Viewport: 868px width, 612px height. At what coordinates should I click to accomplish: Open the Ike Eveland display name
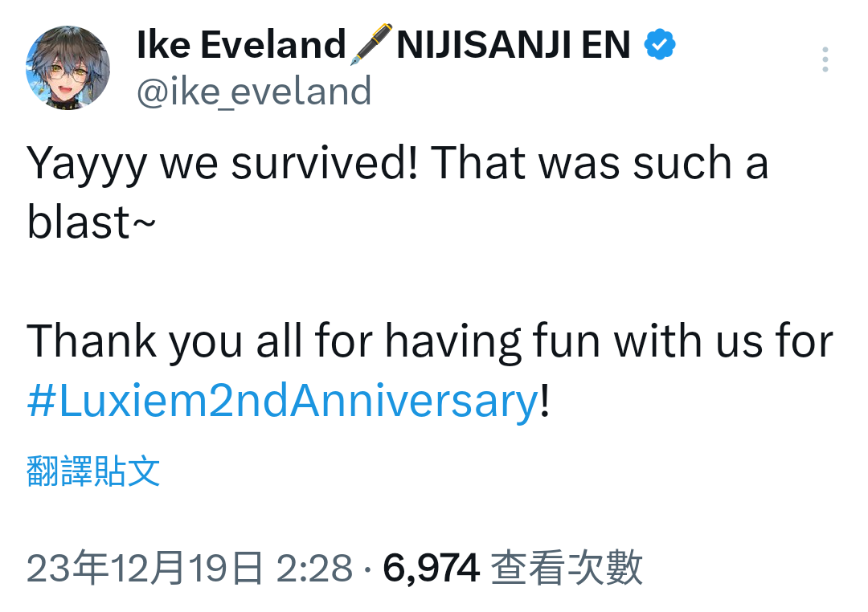(x=241, y=44)
